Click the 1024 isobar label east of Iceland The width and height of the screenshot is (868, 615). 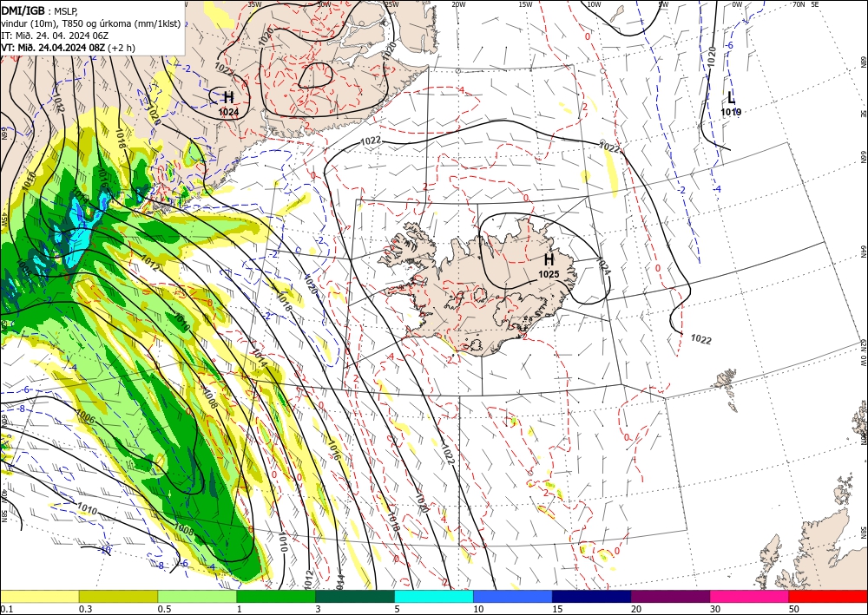[603, 266]
